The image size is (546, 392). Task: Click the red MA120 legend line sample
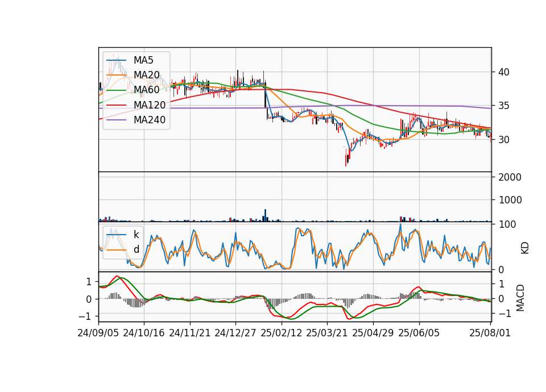116,106
